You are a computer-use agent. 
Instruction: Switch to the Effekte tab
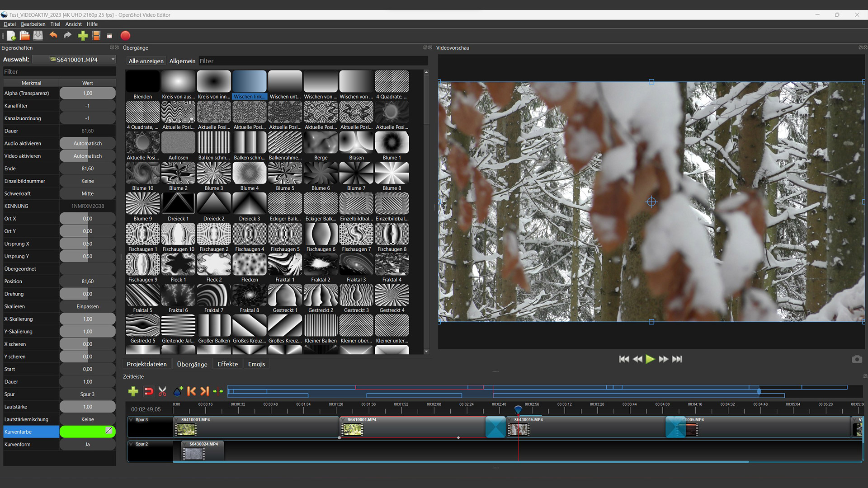(x=227, y=364)
